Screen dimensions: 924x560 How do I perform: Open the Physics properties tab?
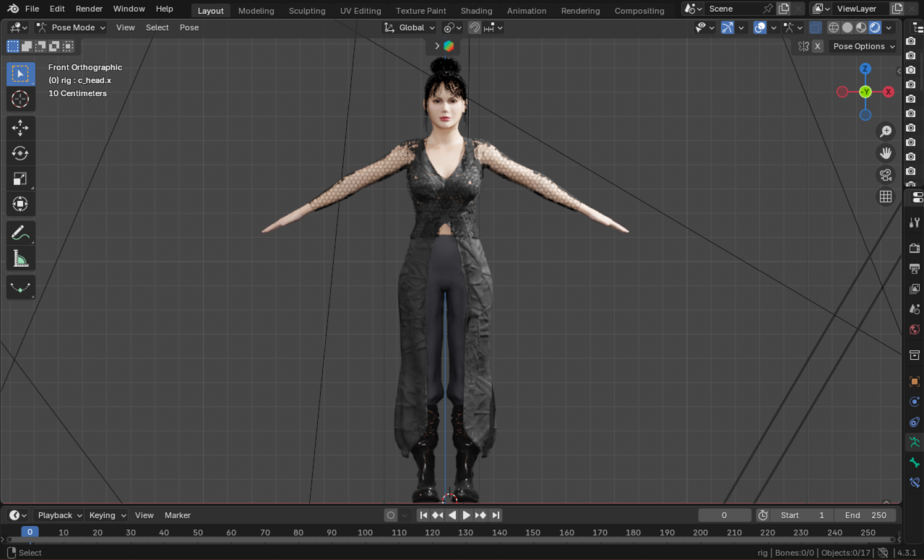[915, 402]
